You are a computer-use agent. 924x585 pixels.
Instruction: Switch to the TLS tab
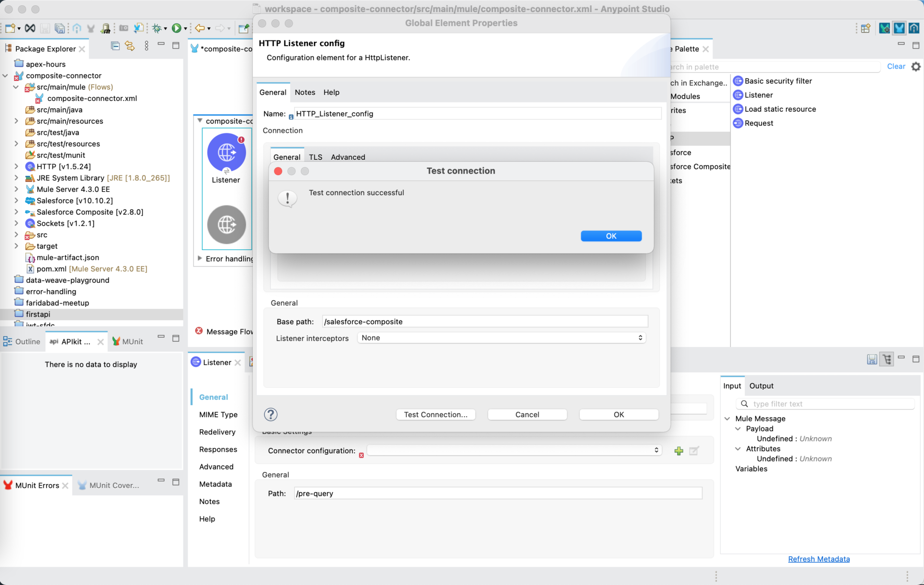coord(316,157)
